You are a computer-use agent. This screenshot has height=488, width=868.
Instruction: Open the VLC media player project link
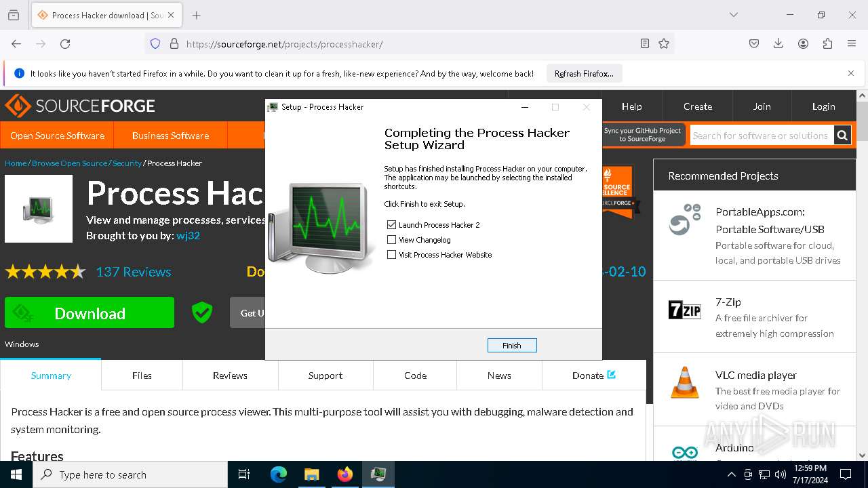click(x=756, y=375)
